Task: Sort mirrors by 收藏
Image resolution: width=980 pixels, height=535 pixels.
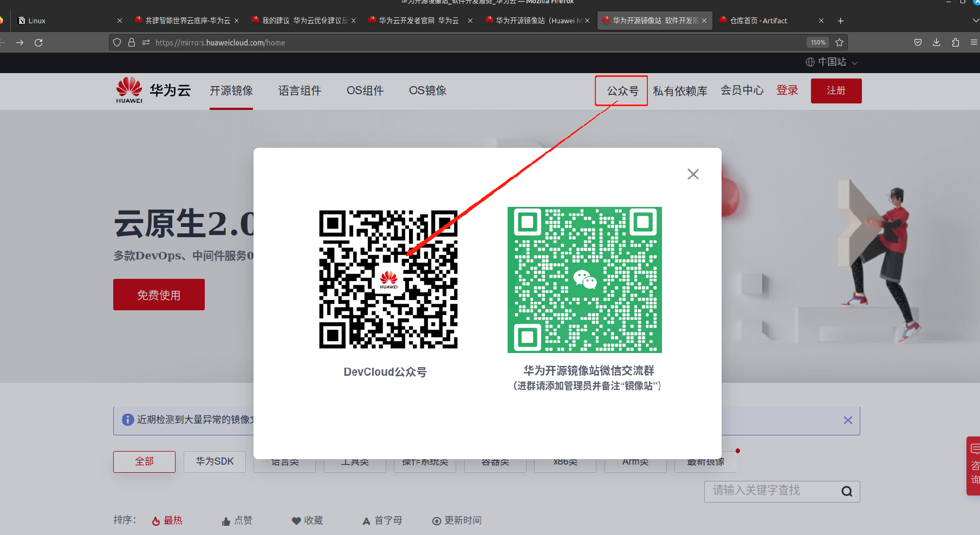Action: coord(307,520)
